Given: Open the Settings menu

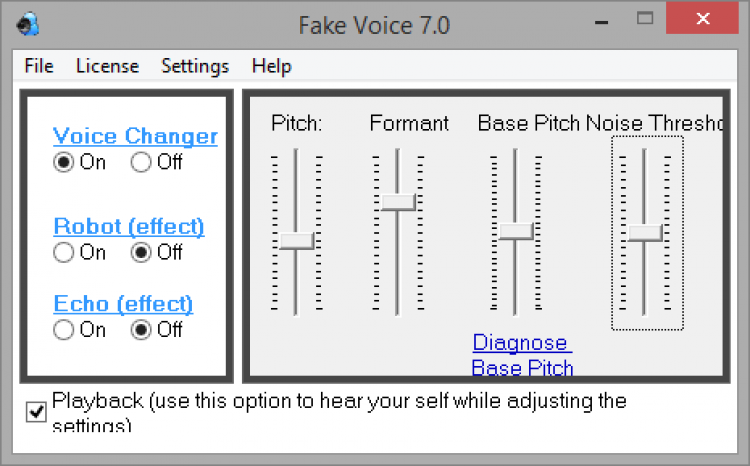Looking at the screenshot, I should tap(195, 66).
